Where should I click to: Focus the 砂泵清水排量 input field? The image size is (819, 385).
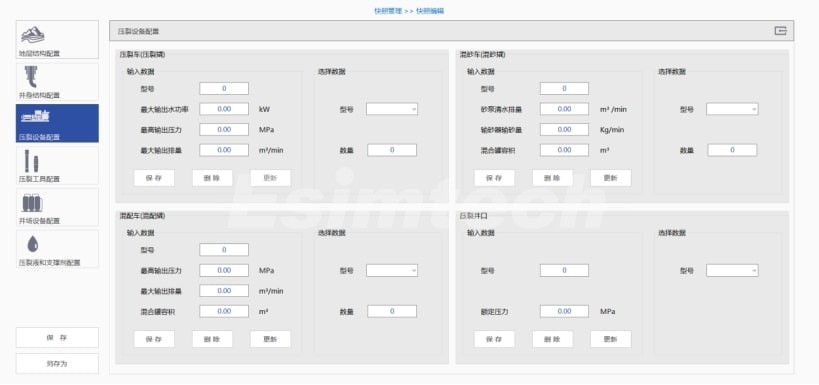pos(564,109)
